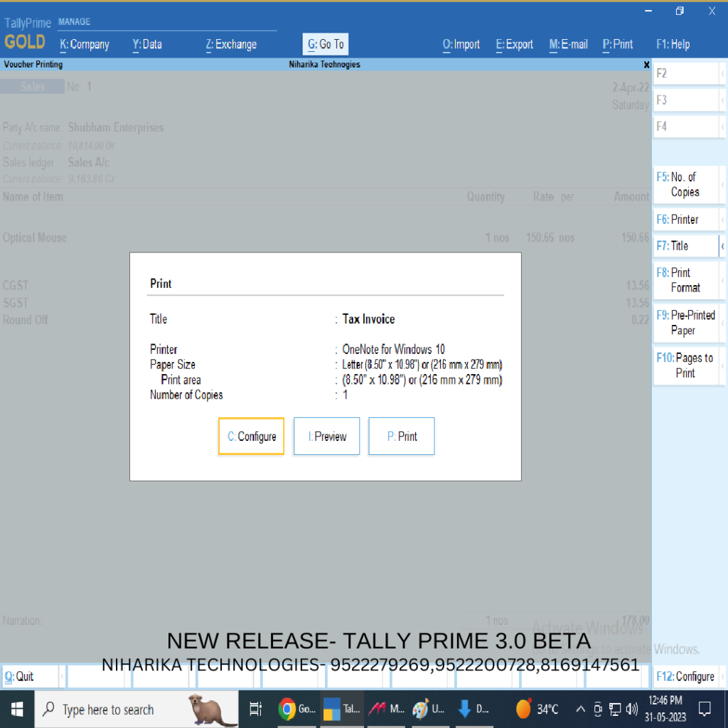Click the 'Tax Invoice' title value

click(369, 319)
